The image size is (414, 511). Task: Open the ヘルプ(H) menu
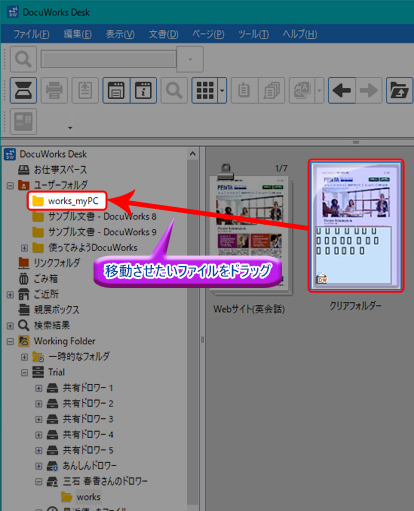point(300,34)
